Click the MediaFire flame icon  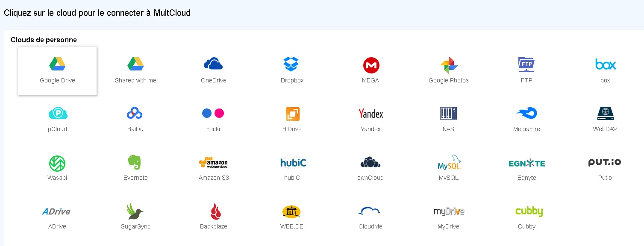(526, 113)
